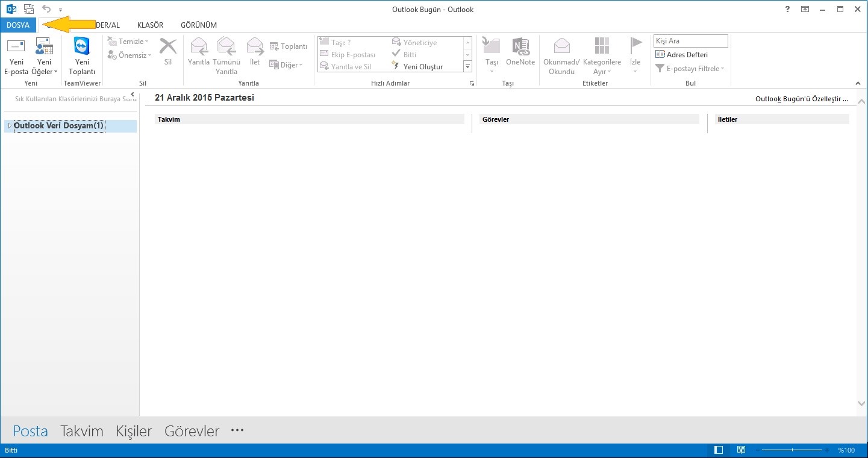868x458 pixels.
Task: Select the Ekip E-postası quick step
Action: click(x=348, y=55)
